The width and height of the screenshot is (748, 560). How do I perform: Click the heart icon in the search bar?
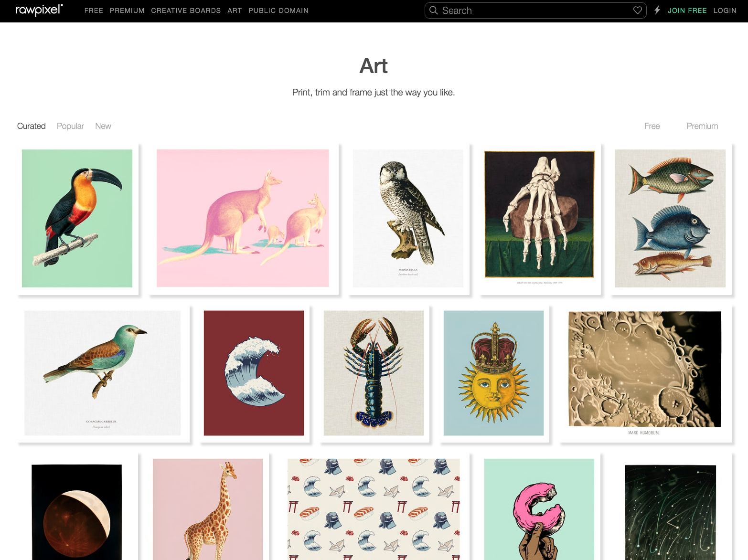pyautogui.click(x=637, y=10)
